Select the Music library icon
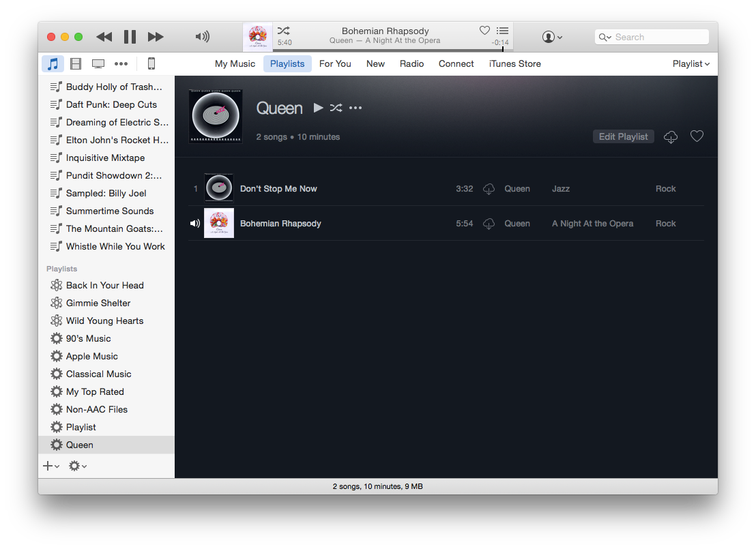Screen dimensions: 756x549 pyautogui.click(x=53, y=63)
